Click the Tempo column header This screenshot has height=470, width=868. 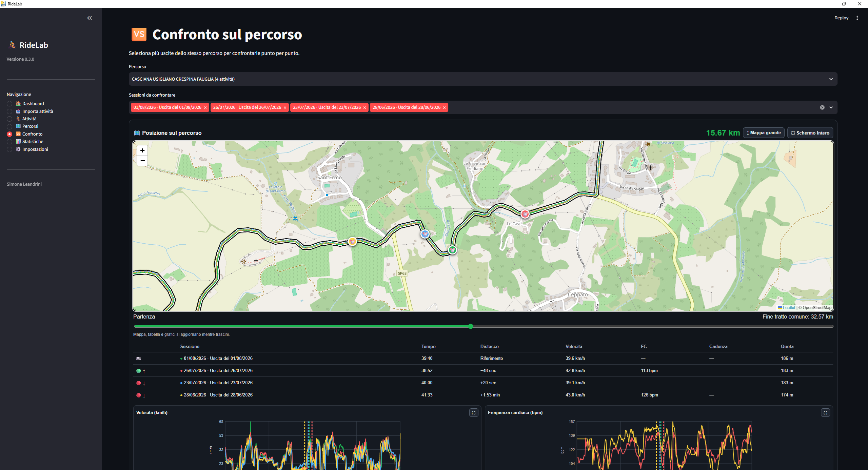[428, 347]
